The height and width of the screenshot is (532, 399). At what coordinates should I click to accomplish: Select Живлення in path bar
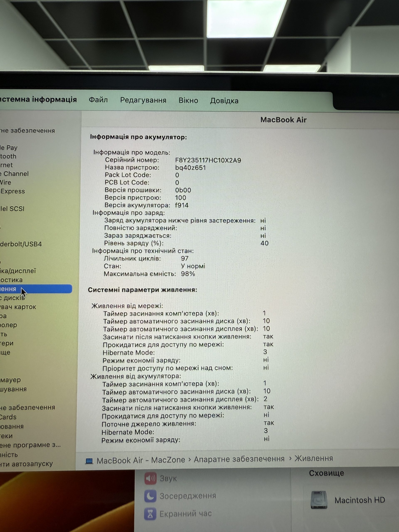click(x=314, y=458)
